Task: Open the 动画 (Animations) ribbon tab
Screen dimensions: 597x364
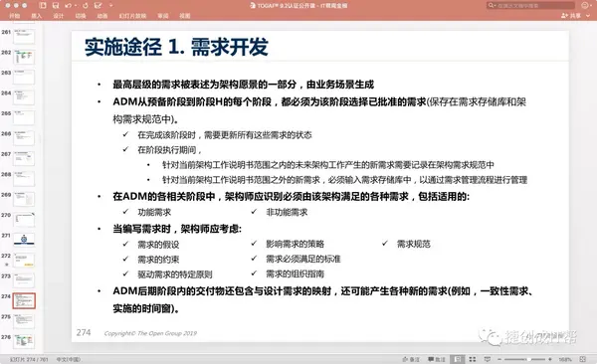Action: pos(102,16)
